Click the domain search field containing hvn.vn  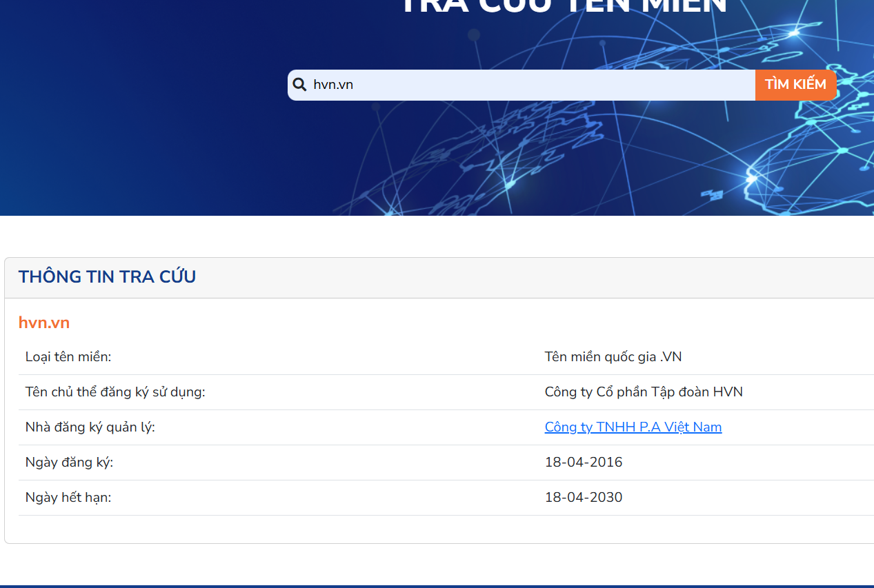click(x=522, y=85)
